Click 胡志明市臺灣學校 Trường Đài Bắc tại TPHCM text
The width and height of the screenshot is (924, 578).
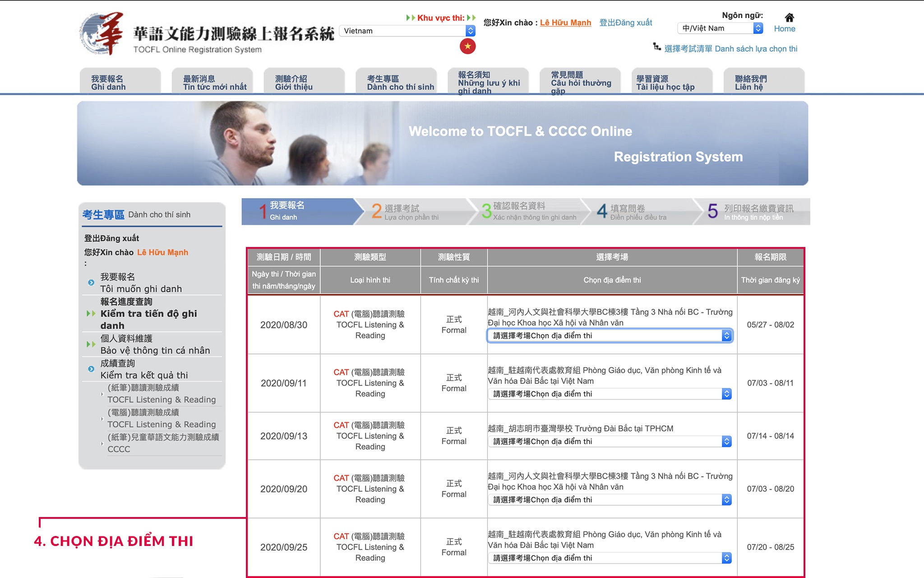tap(581, 428)
